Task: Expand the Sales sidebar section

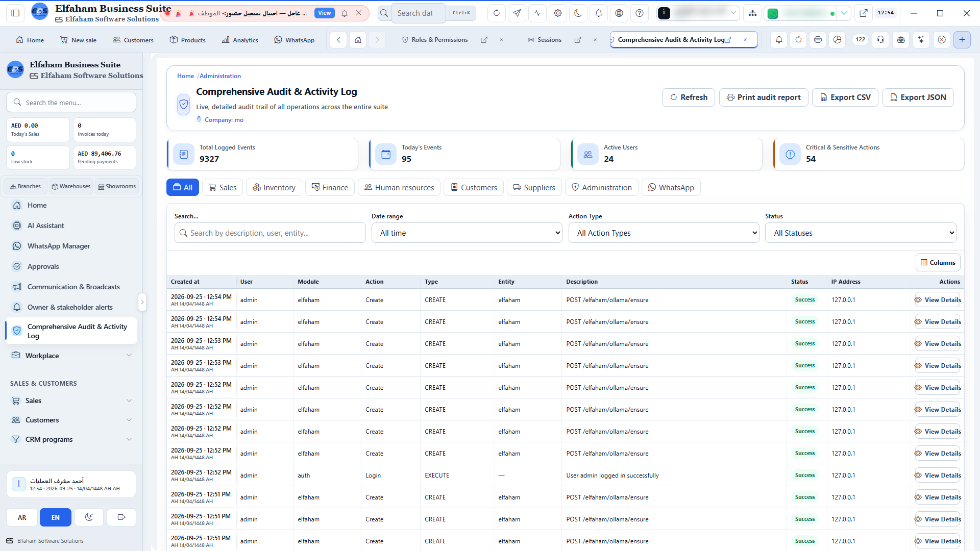Action: pyautogui.click(x=71, y=400)
